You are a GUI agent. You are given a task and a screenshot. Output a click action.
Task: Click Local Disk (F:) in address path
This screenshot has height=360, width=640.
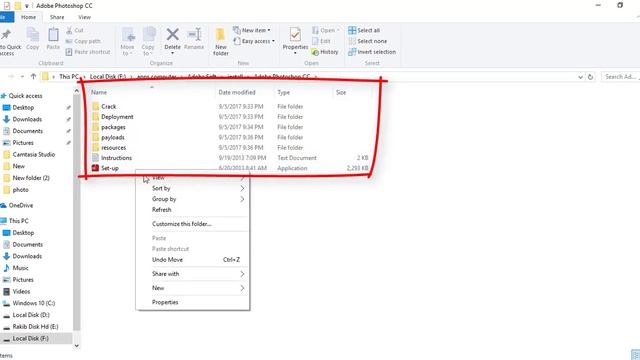pyautogui.click(x=108, y=77)
